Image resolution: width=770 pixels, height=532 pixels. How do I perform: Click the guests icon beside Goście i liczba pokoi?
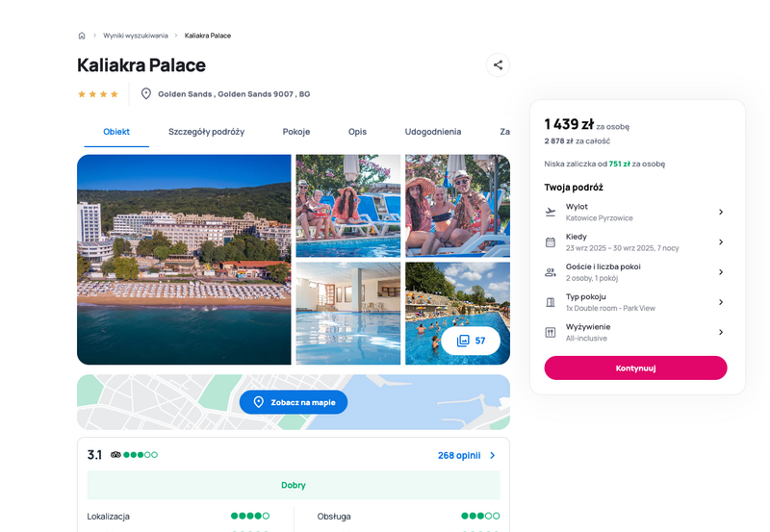tap(551, 272)
